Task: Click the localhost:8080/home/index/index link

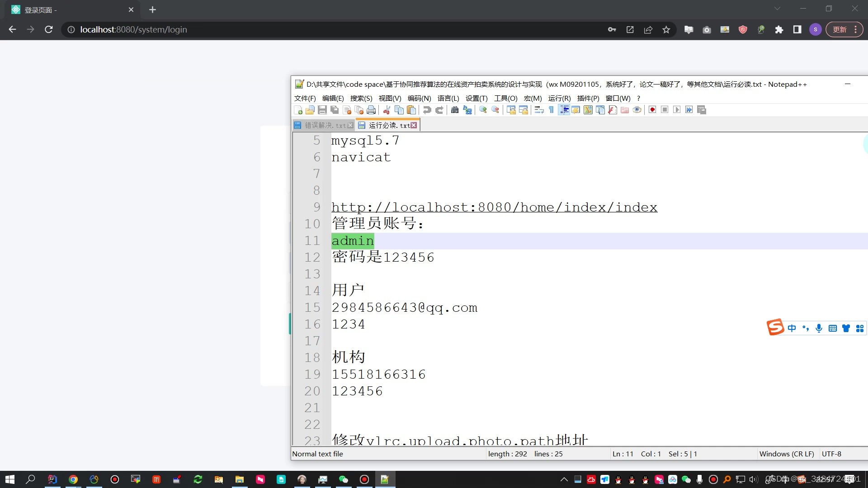Action: coord(494,207)
